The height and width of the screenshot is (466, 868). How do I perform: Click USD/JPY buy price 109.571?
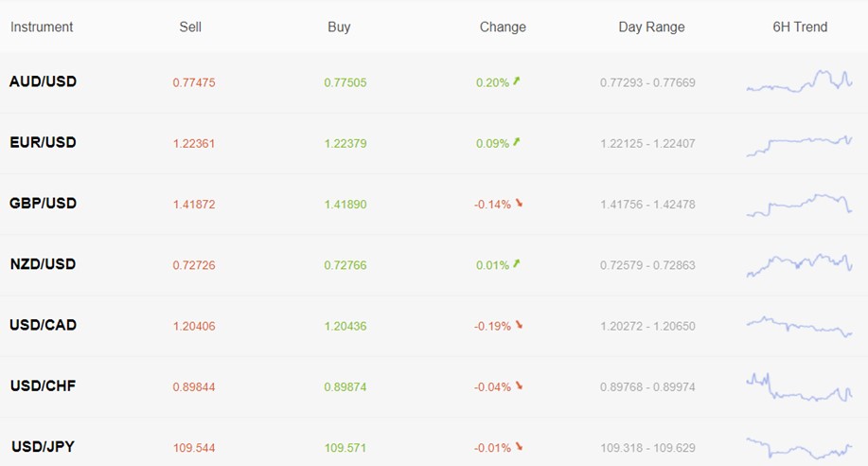click(345, 448)
